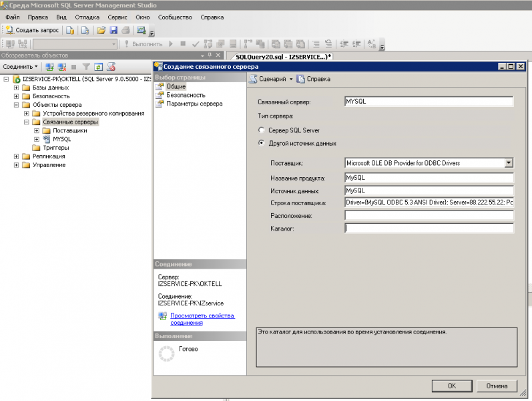Save the query with the floppy icon
The width and height of the screenshot is (532, 401).
coord(113,30)
